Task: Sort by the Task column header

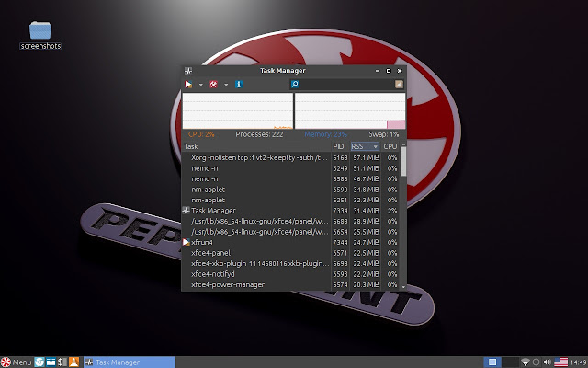Action: 257,146
